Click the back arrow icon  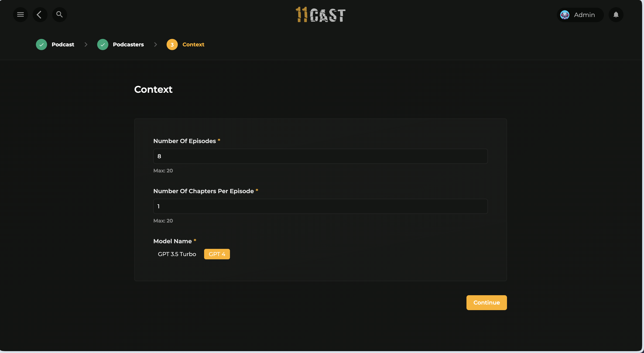pos(40,14)
